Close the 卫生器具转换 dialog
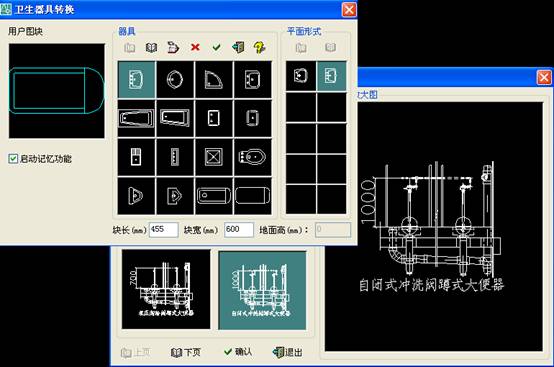 click(349, 10)
